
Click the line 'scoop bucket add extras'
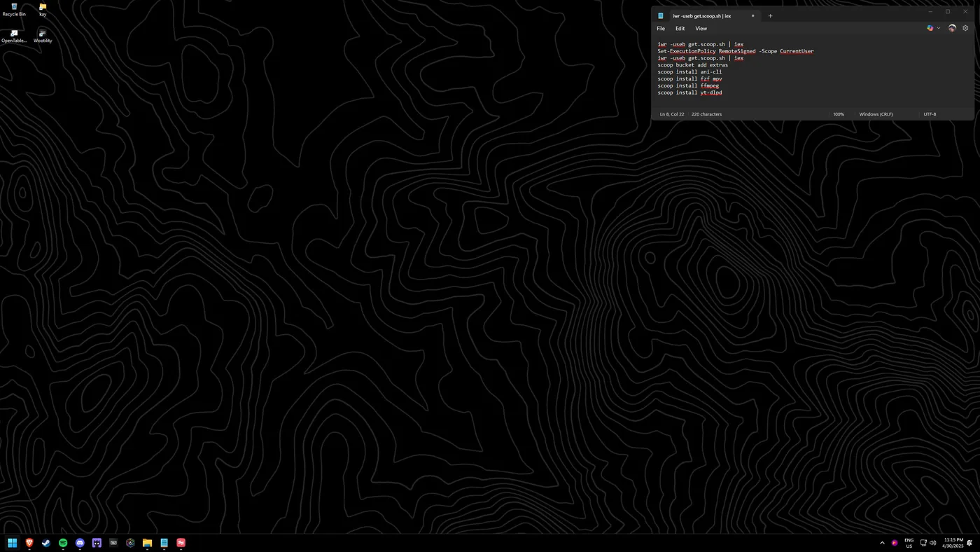tap(692, 65)
